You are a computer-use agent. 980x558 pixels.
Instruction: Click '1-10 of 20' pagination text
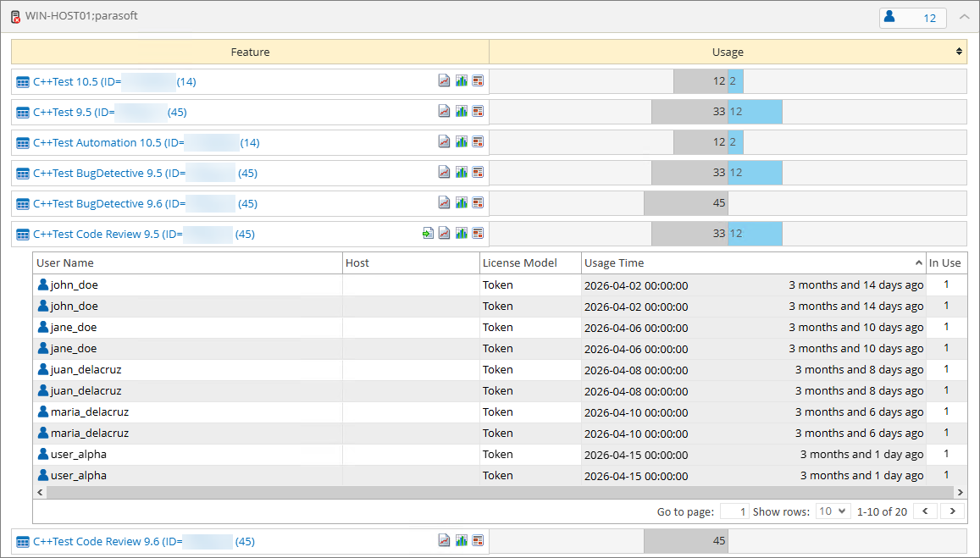coord(882,511)
